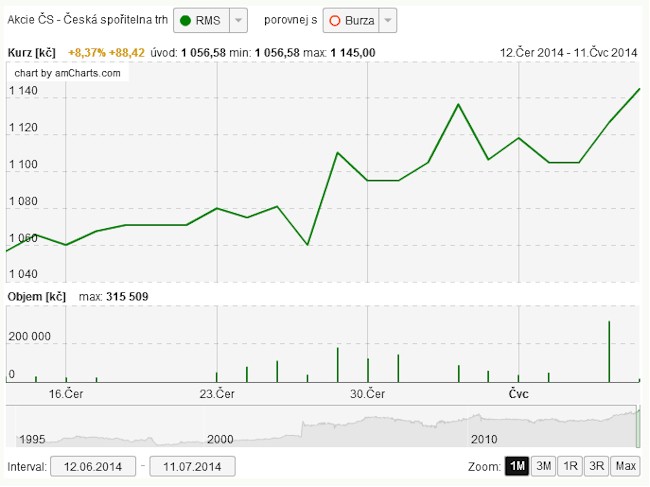Set zoom to 1M
Screen dimensions: 650x487
coord(517,466)
